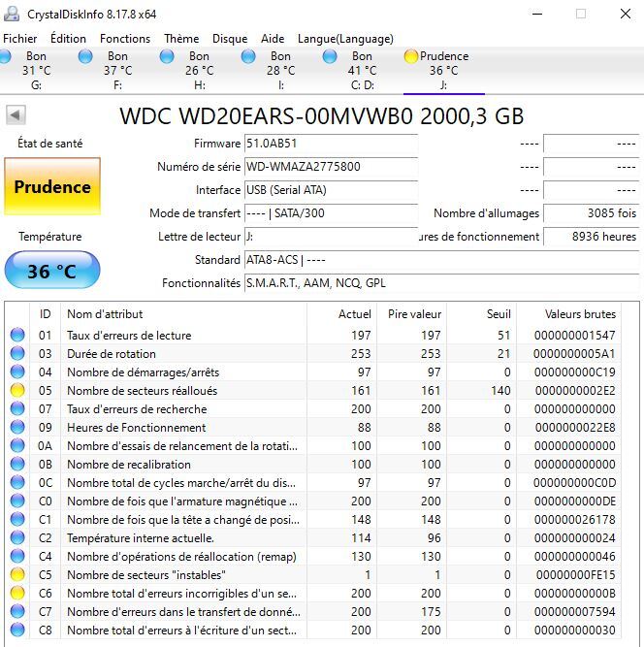Click blue status icon for attribute 0B

click(x=17, y=464)
